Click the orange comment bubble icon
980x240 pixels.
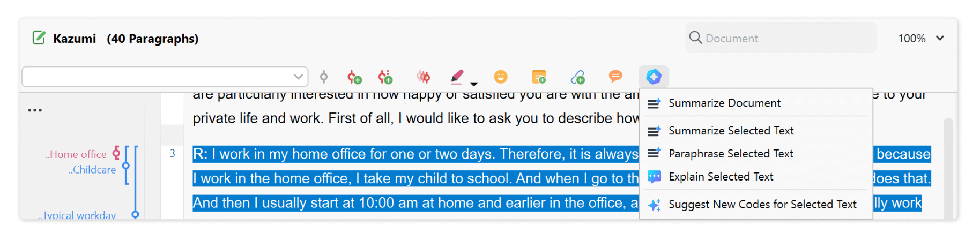pos(615,77)
